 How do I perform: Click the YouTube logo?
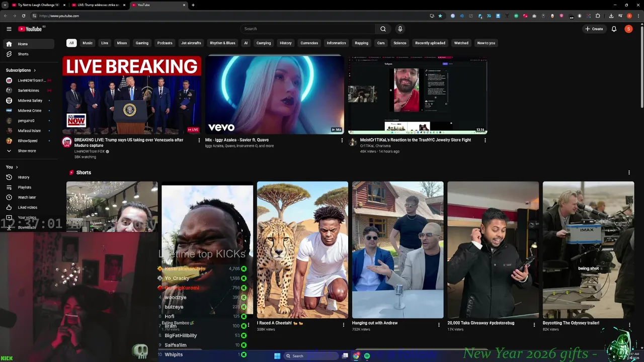tap(30, 29)
